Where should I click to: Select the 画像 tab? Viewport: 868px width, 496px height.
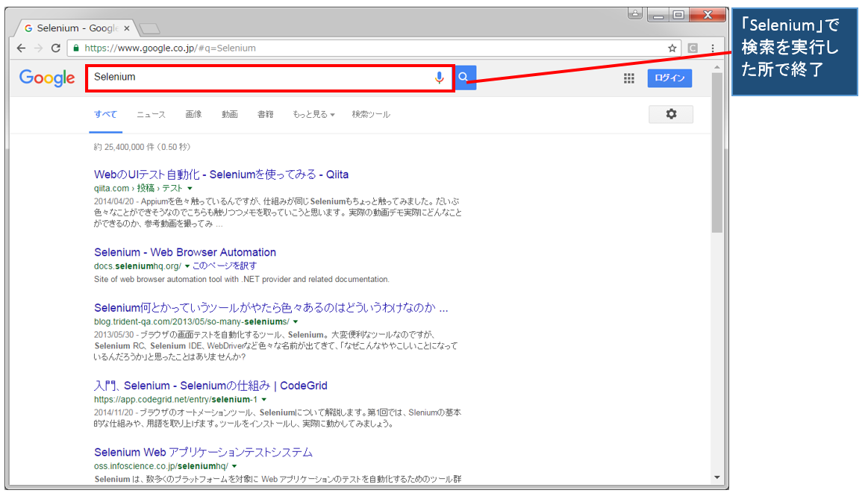[x=193, y=114]
